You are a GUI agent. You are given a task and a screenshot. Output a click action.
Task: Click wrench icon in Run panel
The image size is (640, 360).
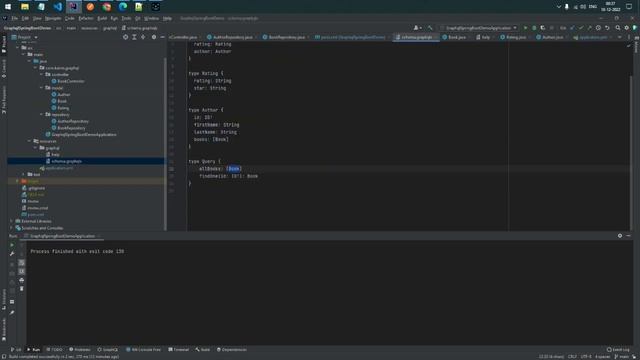12,254
